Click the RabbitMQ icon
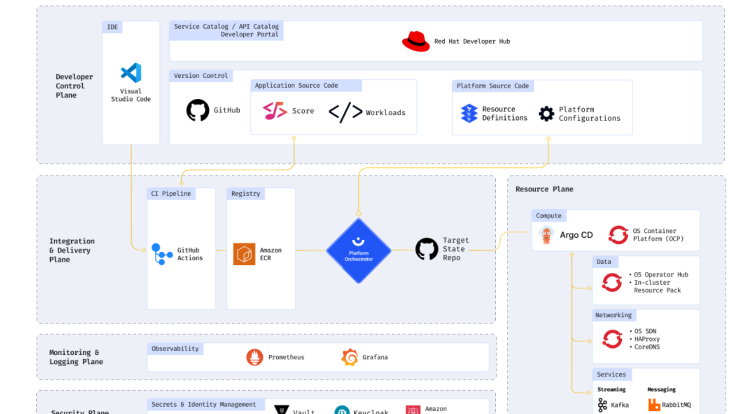The width and height of the screenshot is (740, 414). 654,405
